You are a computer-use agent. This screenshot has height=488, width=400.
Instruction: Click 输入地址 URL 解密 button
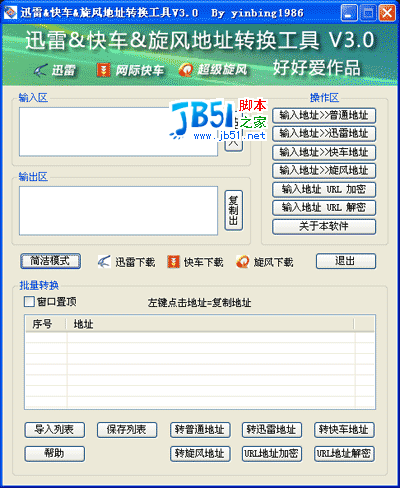pyautogui.click(x=324, y=208)
